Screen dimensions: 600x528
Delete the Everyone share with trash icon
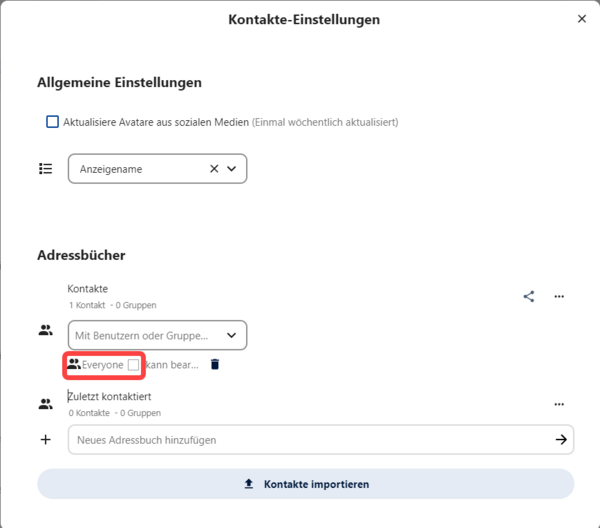(x=215, y=365)
